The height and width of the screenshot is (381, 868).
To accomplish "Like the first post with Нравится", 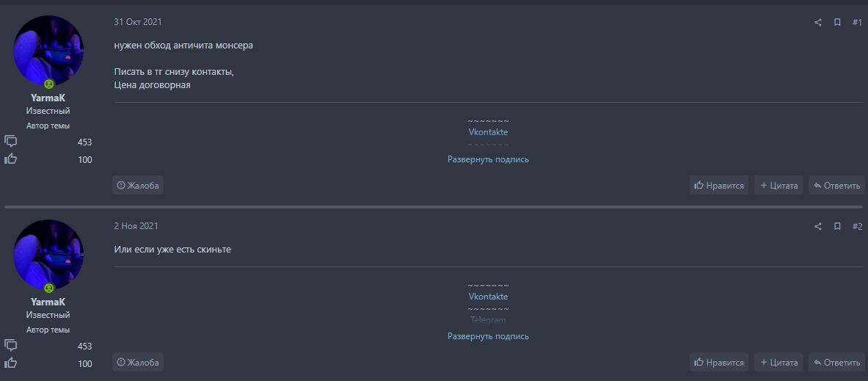I will 719,186.
